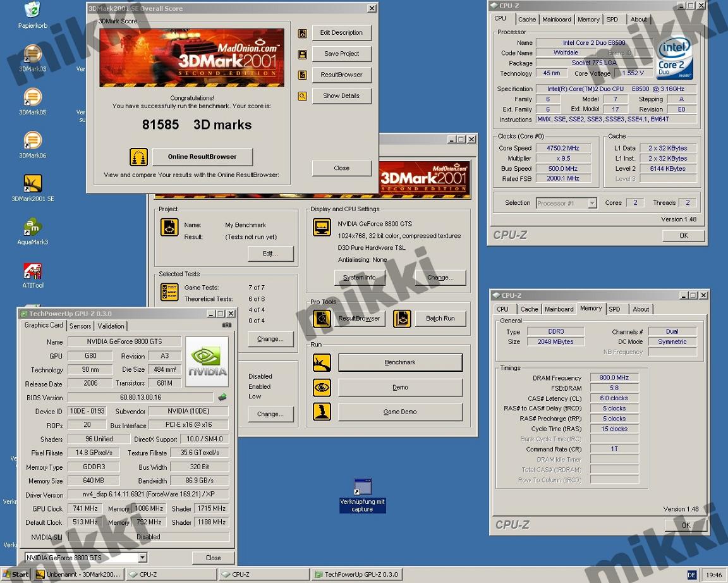Click the '81585 3D marks' score text
This screenshot has height=583, width=728.
coord(197,125)
